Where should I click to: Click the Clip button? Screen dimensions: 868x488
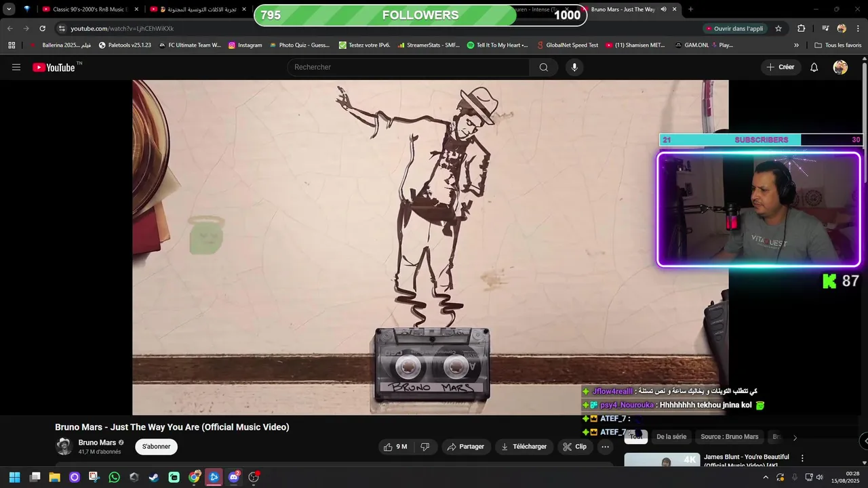click(575, 447)
